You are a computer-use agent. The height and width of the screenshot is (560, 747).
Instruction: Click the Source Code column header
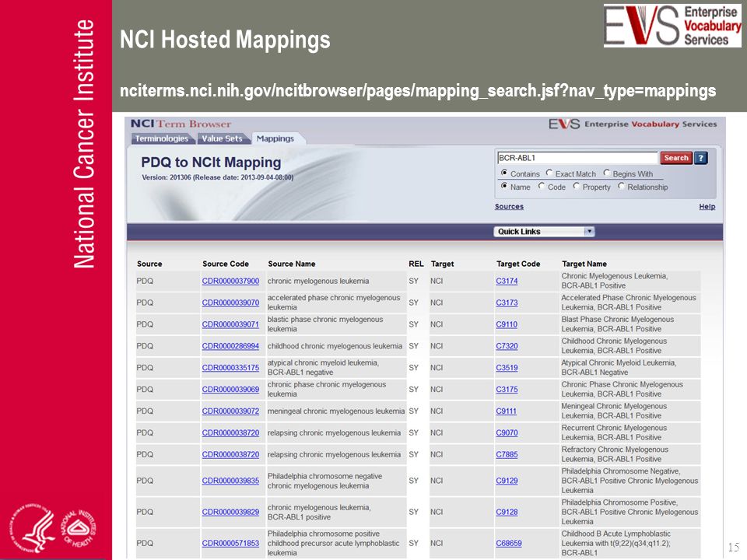tap(226, 264)
